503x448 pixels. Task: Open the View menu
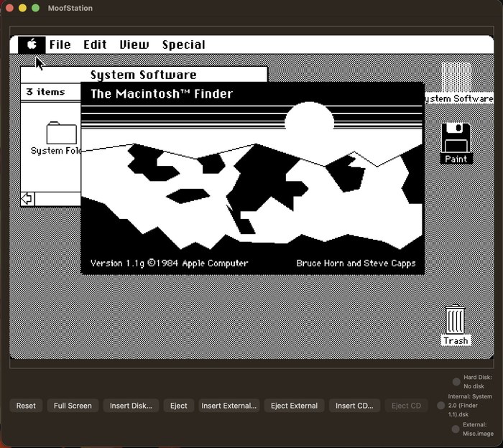134,45
